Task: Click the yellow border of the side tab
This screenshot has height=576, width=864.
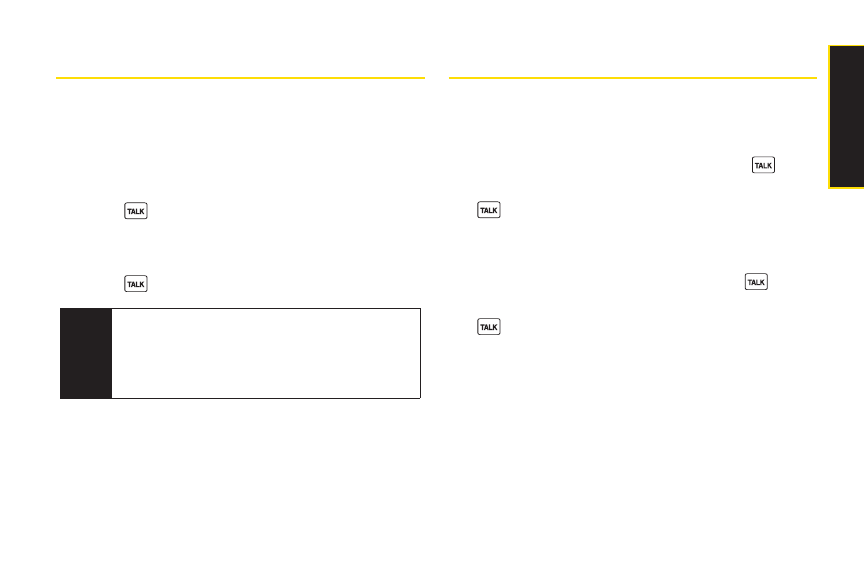Action: pyautogui.click(x=829, y=117)
